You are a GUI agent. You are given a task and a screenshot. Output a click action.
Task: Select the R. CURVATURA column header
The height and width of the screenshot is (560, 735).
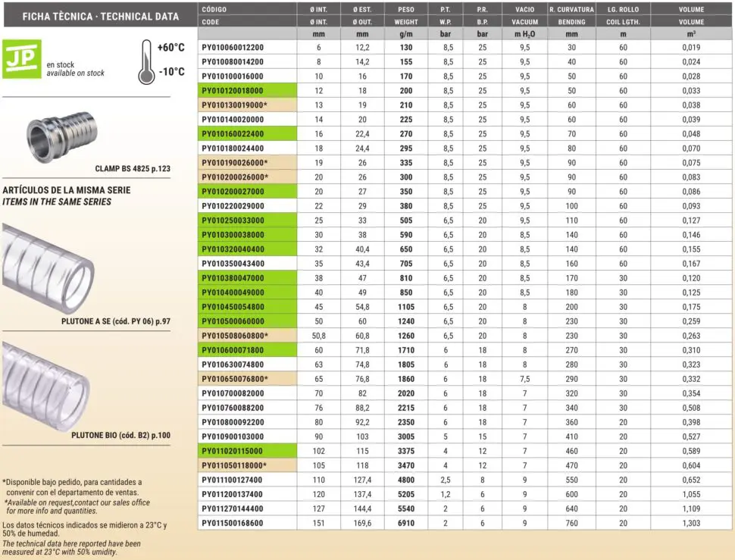(x=571, y=9)
